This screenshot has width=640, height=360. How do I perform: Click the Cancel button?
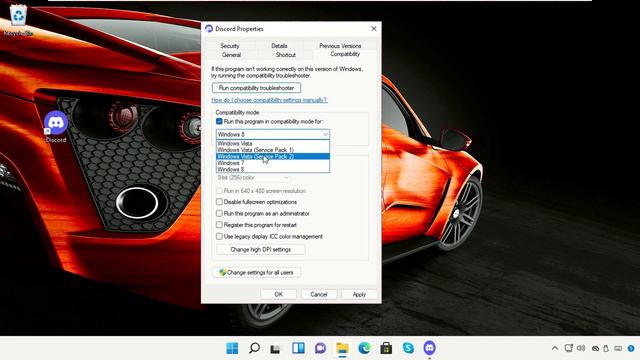coord(319,294)
